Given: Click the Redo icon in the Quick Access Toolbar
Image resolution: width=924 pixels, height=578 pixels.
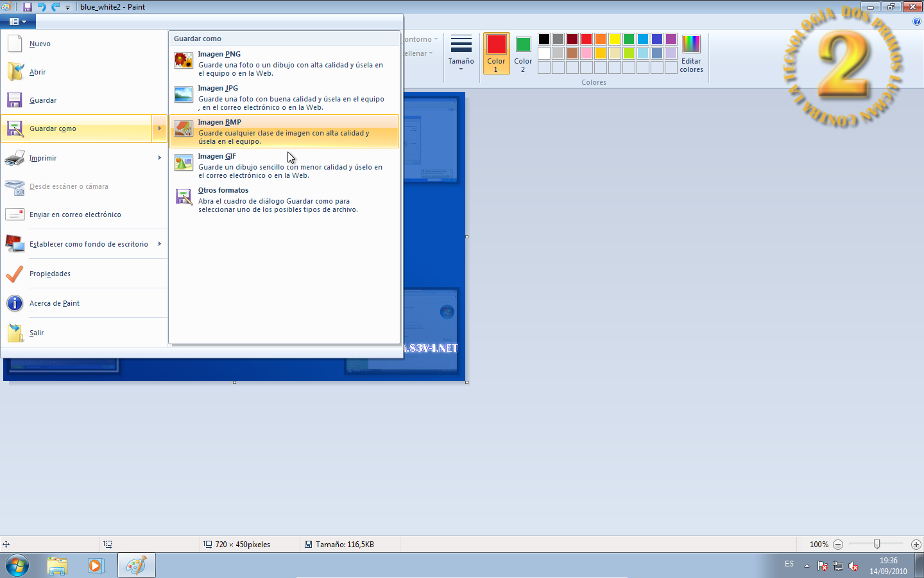Looking at the screenshot, I should click(54, 7).
